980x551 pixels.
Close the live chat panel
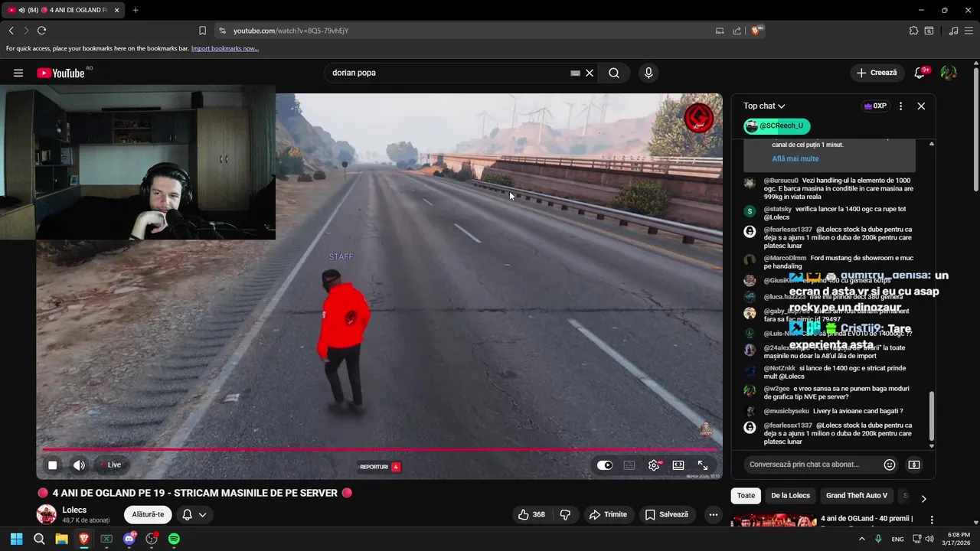921,106
